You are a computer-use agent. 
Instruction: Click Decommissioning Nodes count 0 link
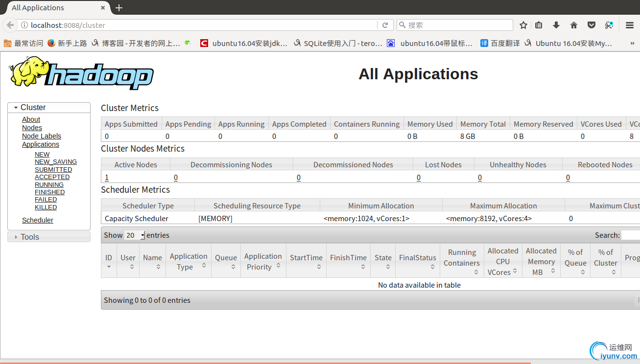point(176,178)
